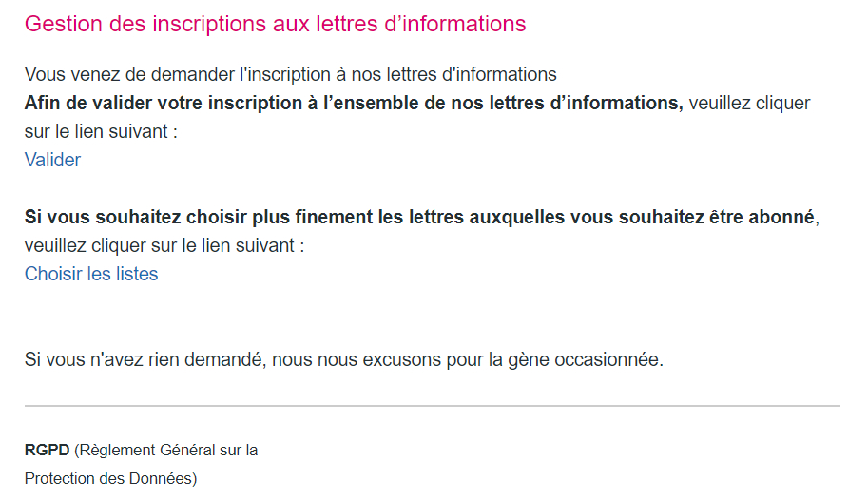Screen dimensions: 868x501
Task: Click the sentence starting Vous venez de demander
Action: click(291, 74)
